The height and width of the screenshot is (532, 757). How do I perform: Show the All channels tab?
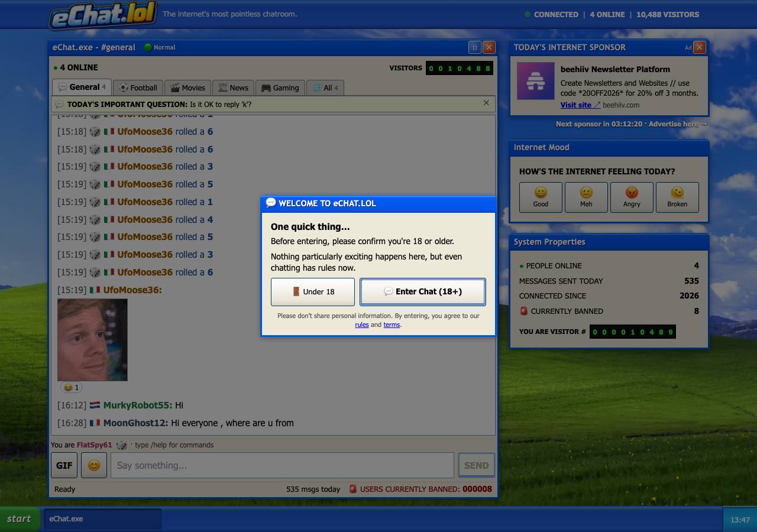[325, 87]
